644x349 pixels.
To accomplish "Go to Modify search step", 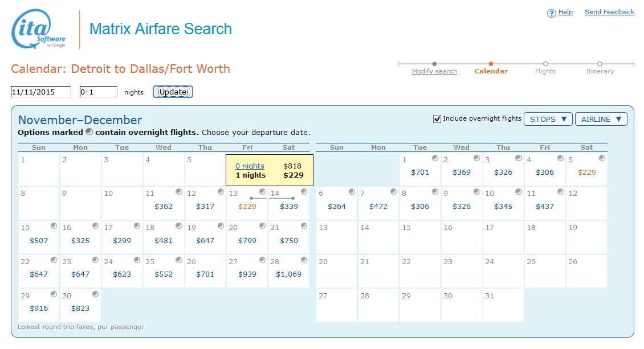I will [x=434, y=71].
